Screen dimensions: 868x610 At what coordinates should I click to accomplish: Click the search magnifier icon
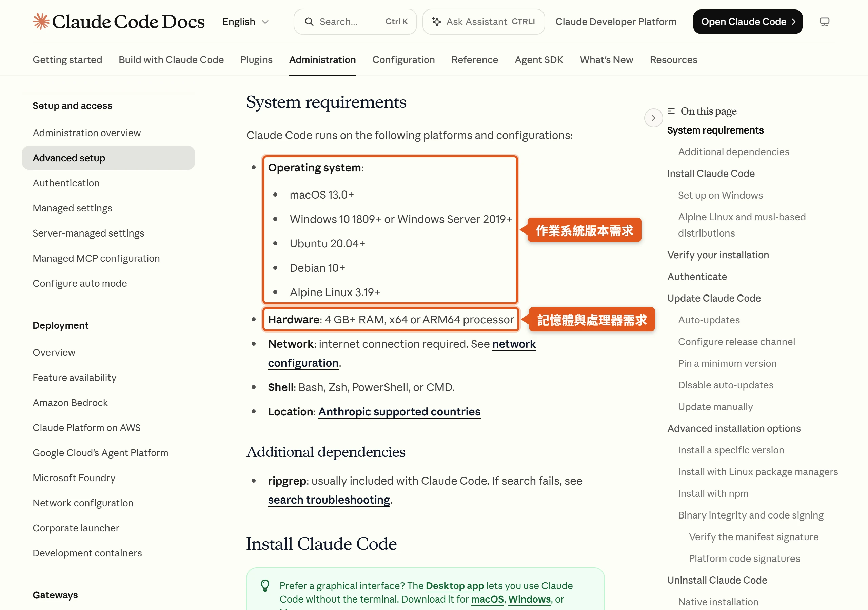pyautogui.click(x=309, y=22)
